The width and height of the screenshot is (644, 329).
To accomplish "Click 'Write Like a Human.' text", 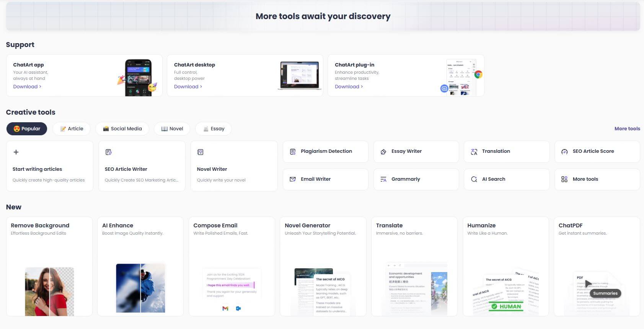I will pyautogui.click(x=487, y=233).
